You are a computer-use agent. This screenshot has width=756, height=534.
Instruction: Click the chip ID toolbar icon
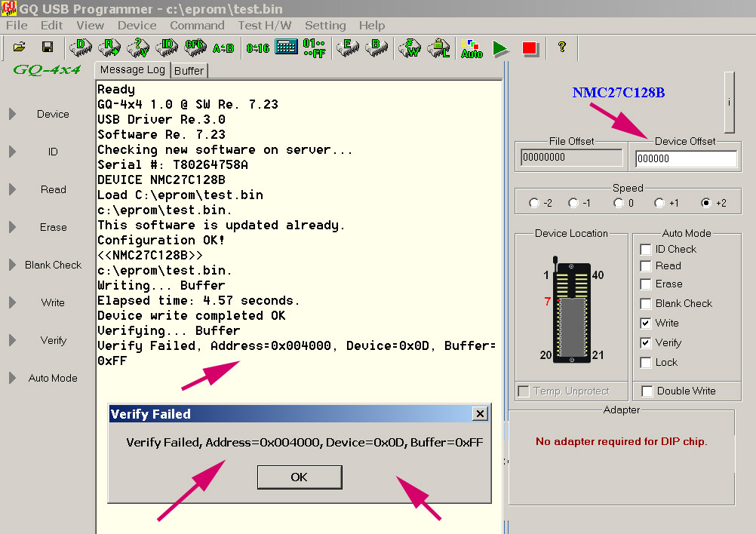[x=166, y=47]
